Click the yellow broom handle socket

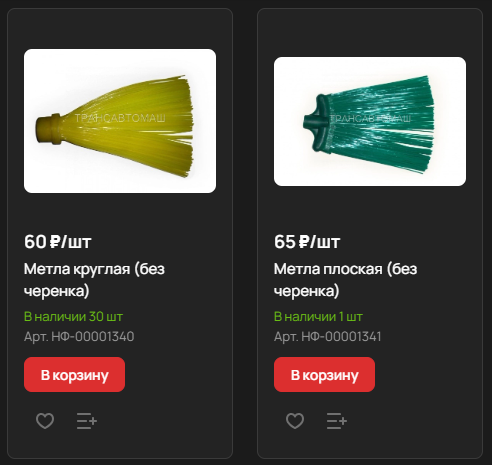[48, 130]
